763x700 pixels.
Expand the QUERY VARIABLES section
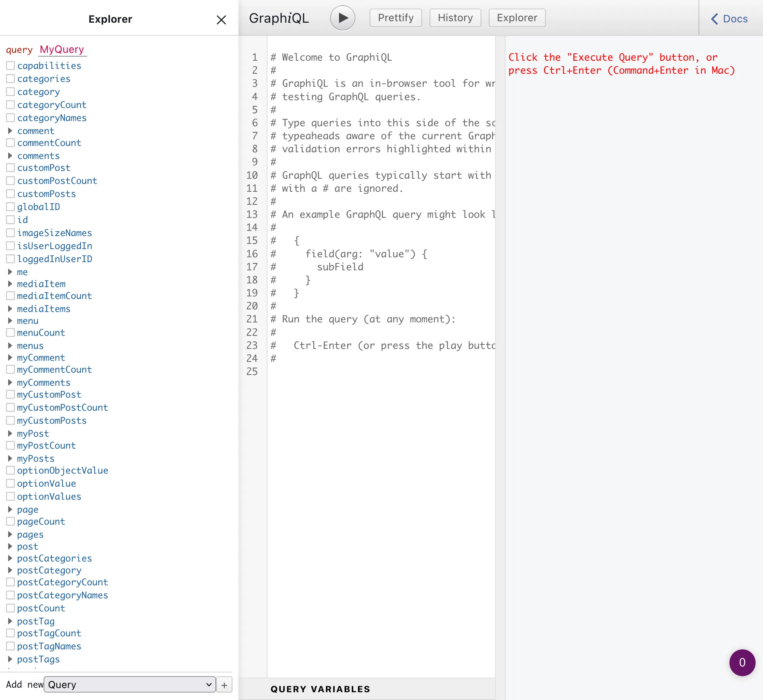point(321,689)
